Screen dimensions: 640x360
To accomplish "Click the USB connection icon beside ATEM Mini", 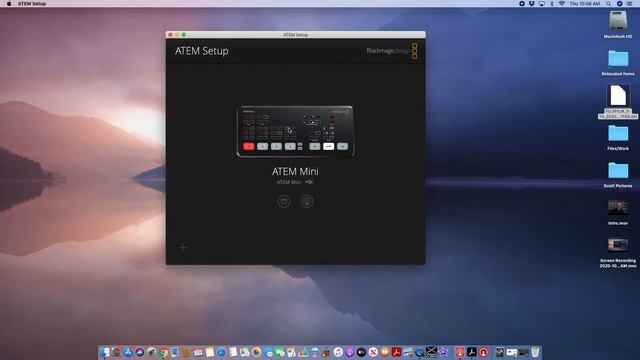I will pos(309,182).
